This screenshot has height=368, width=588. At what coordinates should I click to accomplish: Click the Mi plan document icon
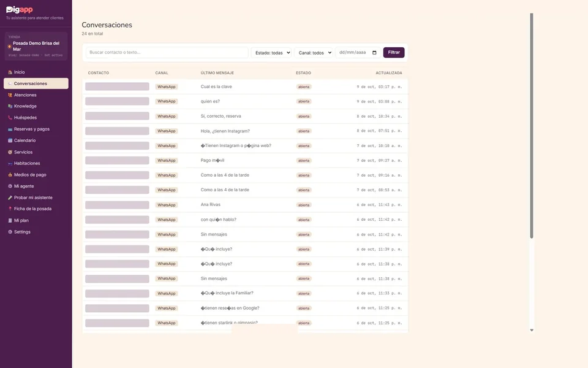point(10,220)
